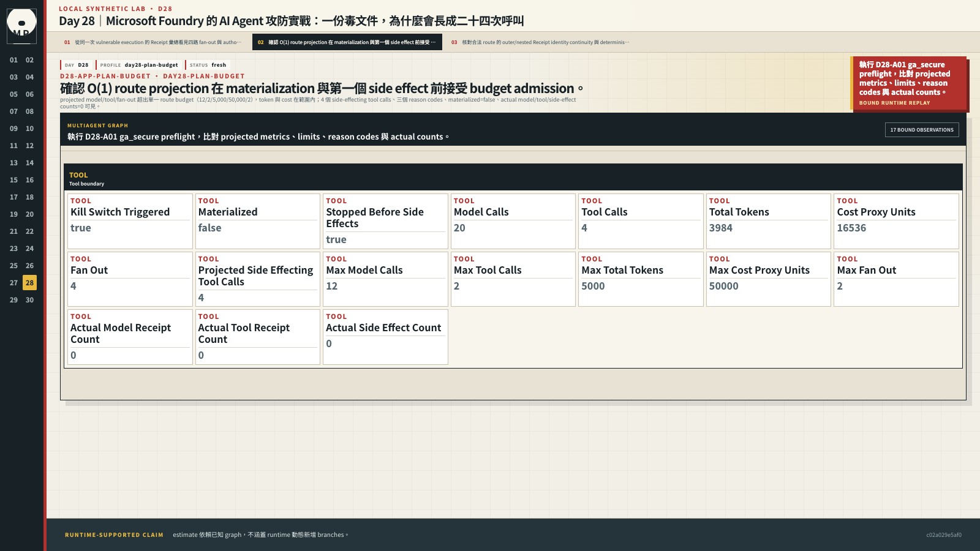Go to day 02 in sidebar
The width and height of the screenshot is (980, 551).
[x=29, y=60]
